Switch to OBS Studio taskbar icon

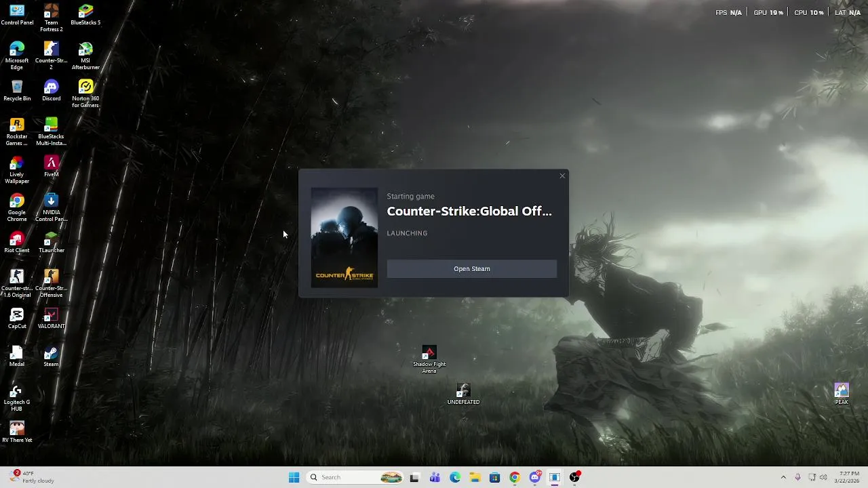coord(574,477)
